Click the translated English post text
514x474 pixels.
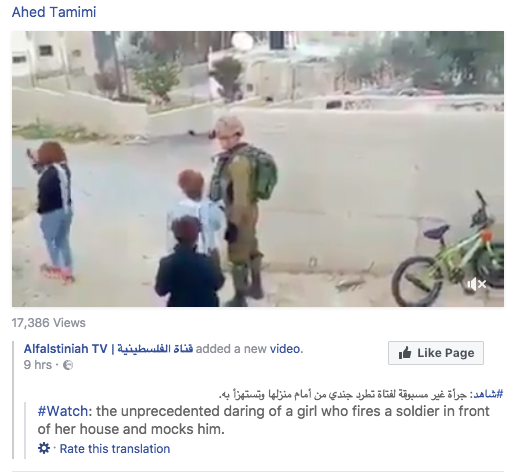[x=263, y=420]
